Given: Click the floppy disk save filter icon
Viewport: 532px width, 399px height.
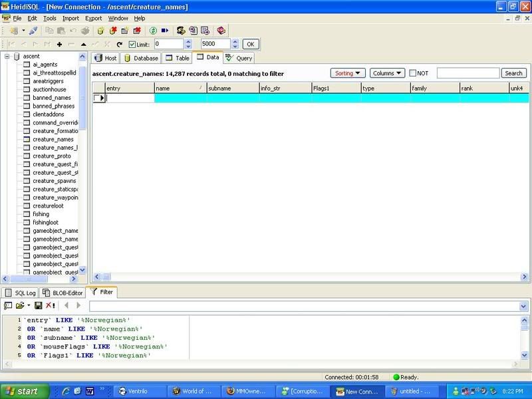Looking at the screenshot, I should [x=39, y=306].
